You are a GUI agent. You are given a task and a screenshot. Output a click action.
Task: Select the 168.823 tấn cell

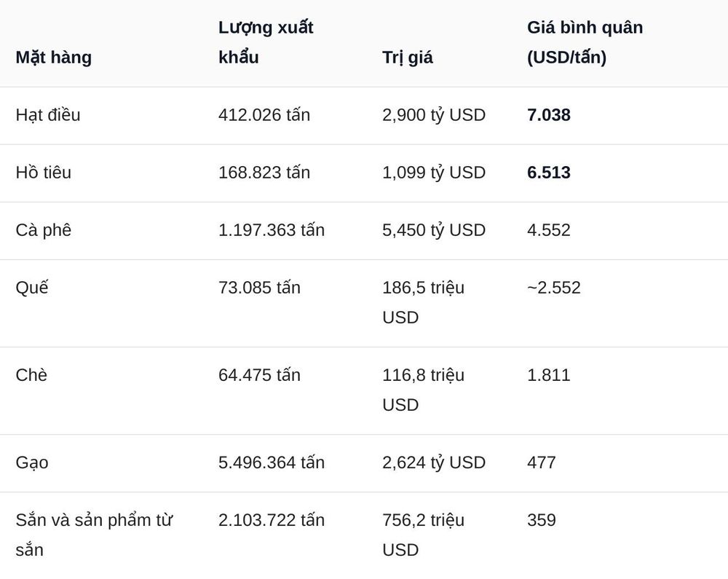(264, 173)
